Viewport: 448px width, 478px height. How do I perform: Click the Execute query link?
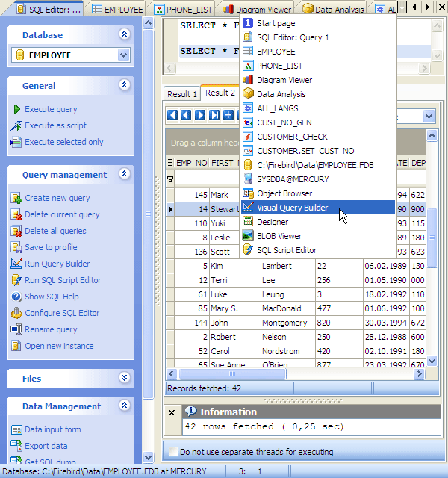[x=51, y=109]
